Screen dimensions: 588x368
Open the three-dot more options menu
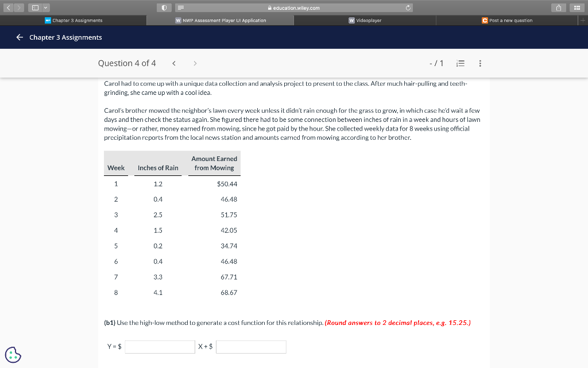pyautogui.click(x=480, y=63)
